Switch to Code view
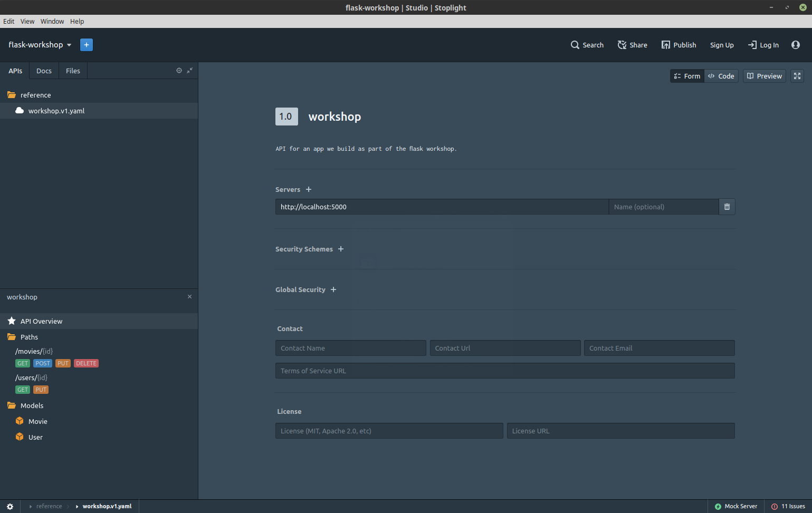 click(x=721, y=76)
